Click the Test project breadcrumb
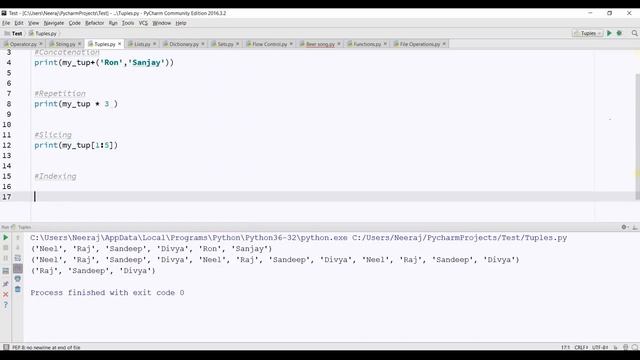This screenshot has height=360, width=640. tap(14, 33)
